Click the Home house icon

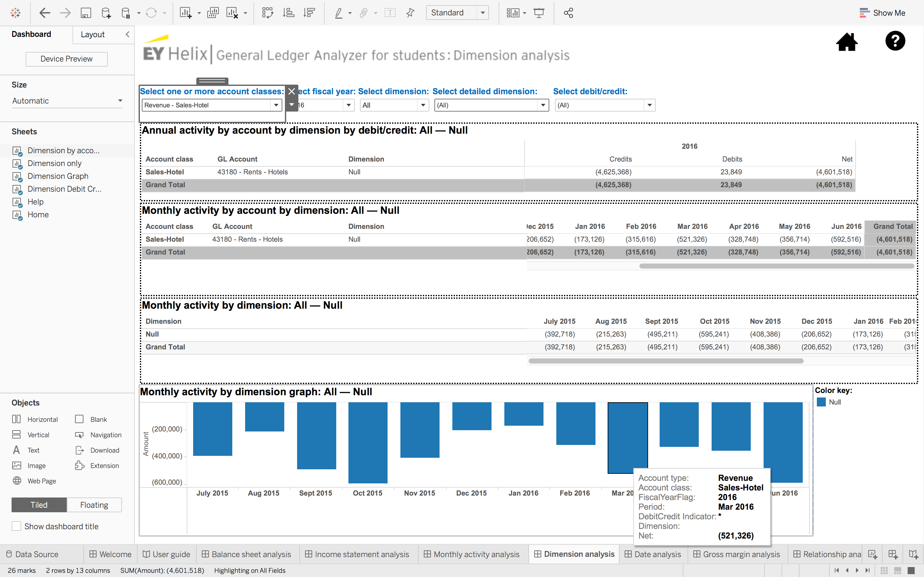846,42
